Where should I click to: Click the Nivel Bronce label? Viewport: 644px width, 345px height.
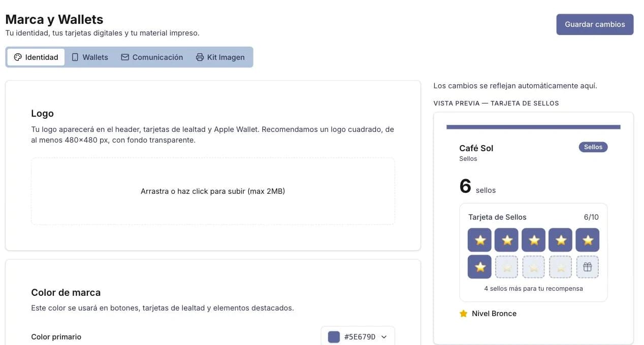coord(494,314)
